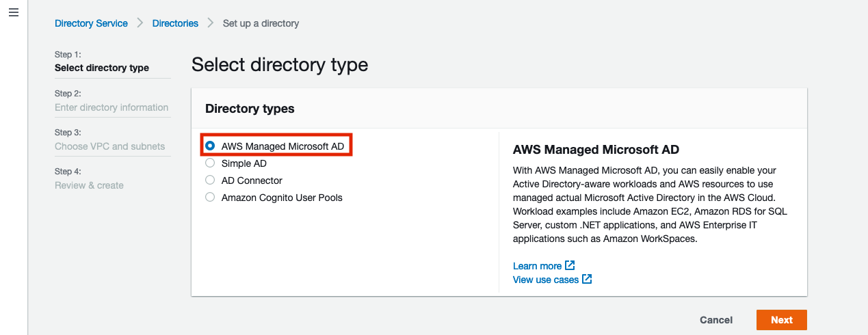Jump to Enter directory information step
868x335 pixels.
coord(111,107)
